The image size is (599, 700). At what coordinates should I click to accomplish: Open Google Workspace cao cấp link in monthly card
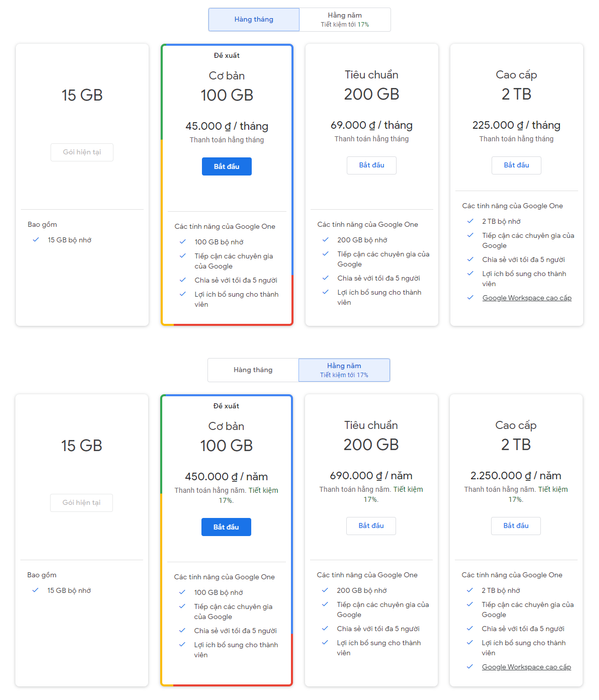tap(527, 298)
